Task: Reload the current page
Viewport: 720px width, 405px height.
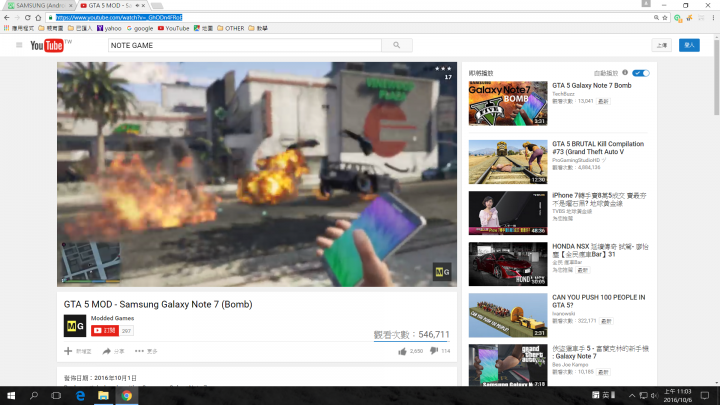Action: click(x=28, y=17)
